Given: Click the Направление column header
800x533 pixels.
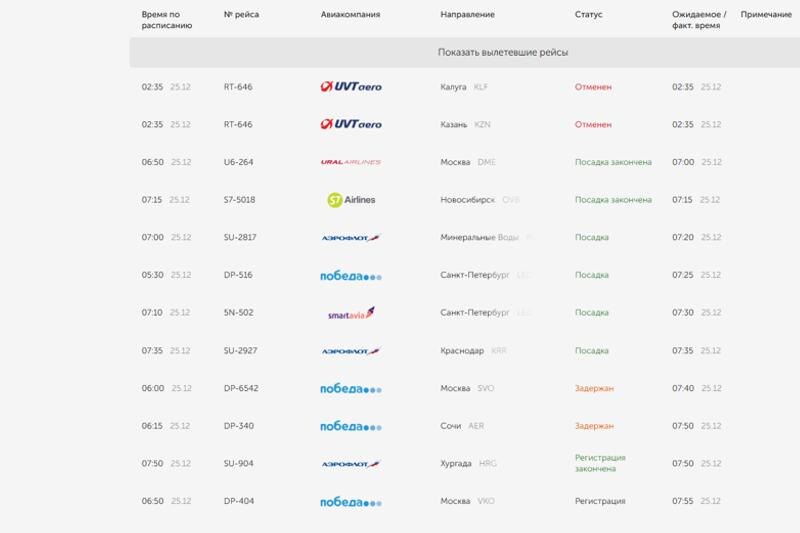Looking at the screenshot, I should [x=467, y=15].
